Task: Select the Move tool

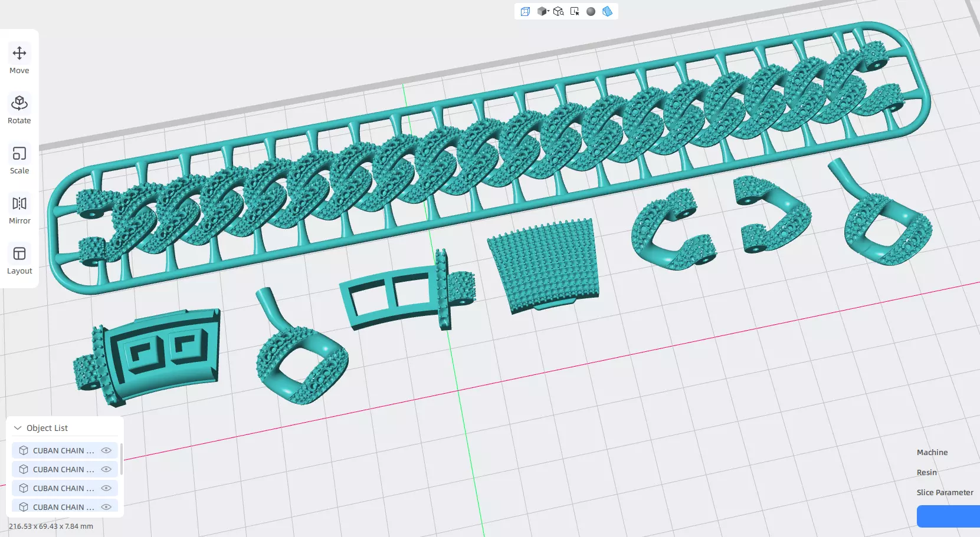Action: (x=19, y=60)
